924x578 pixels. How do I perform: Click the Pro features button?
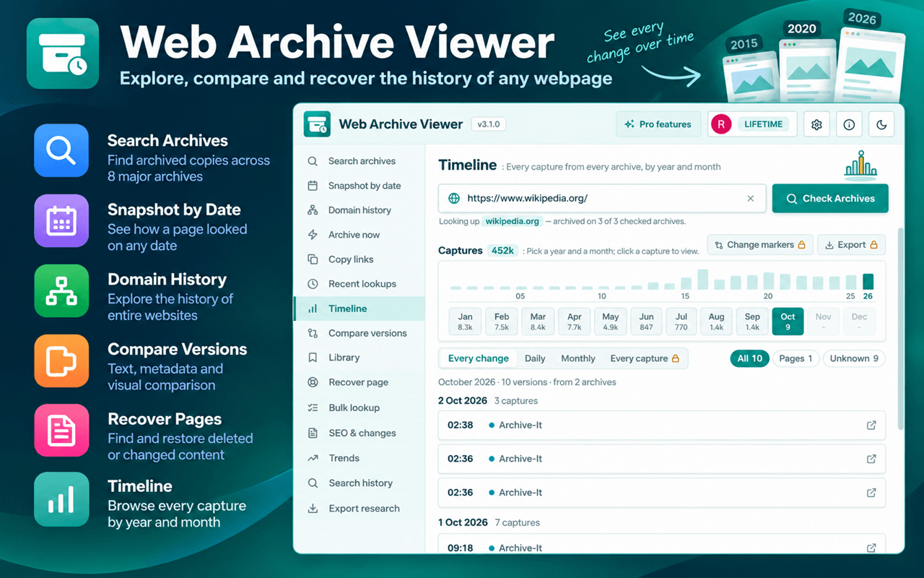[658, 124]
